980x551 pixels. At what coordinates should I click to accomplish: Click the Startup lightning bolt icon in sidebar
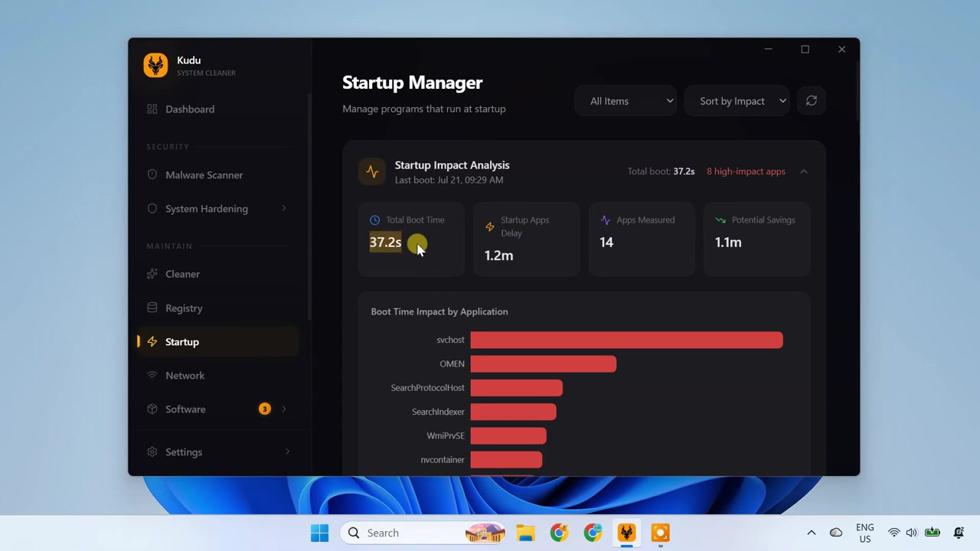[152, 341]
